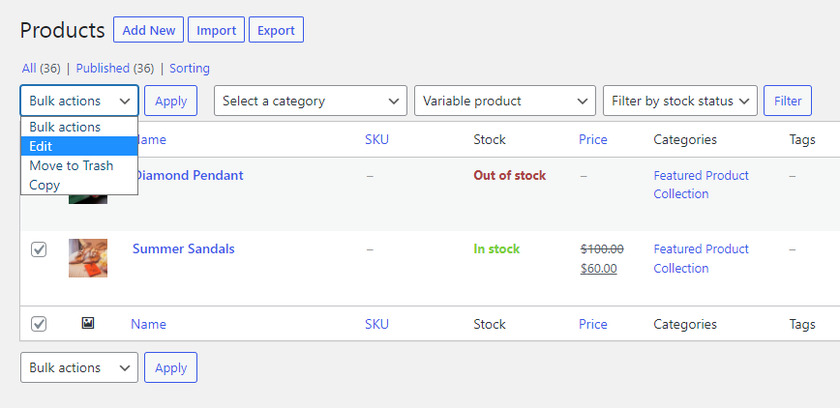Toggle the select-all checkbox in table footer
Image resolution: width=840 pixels, height=408 pixels.
coord(39,324)
